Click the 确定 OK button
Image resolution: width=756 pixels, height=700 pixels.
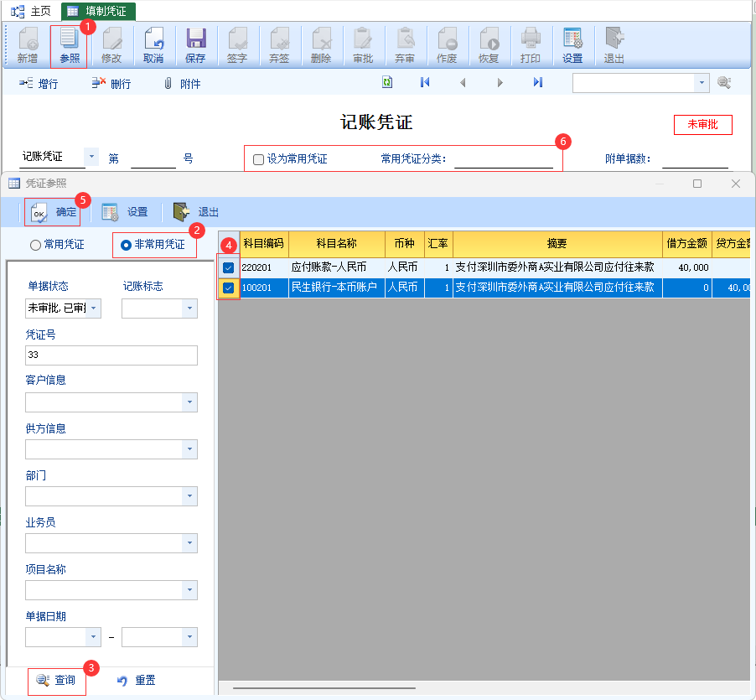click(x=56, y=212)
